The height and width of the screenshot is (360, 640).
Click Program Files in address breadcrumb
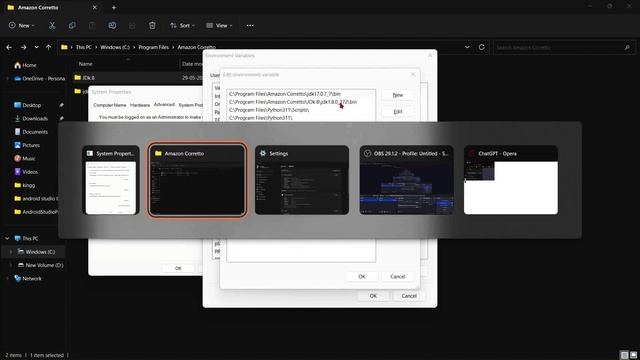pyautogui.click(x=153, y=47)
